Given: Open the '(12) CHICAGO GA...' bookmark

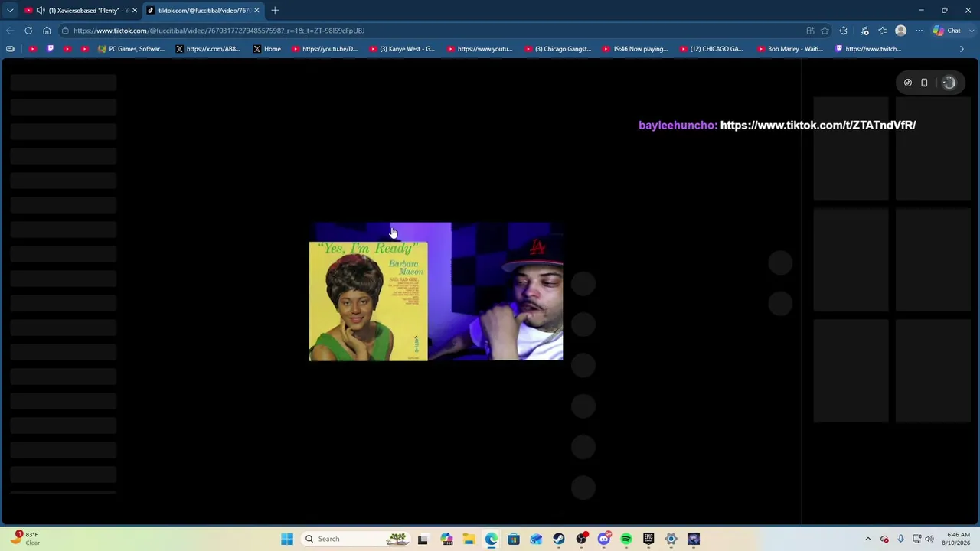Looking at the screenshot, I should (711, 49).
